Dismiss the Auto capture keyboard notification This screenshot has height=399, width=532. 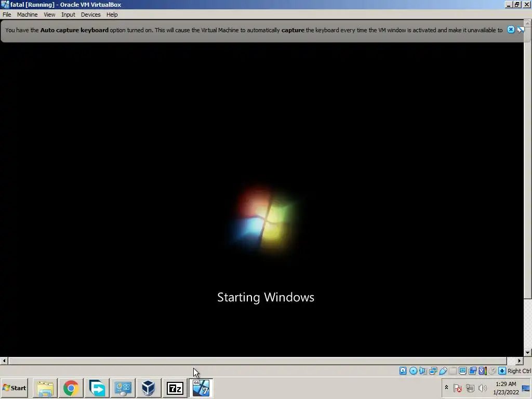click(x=511, y=30)
